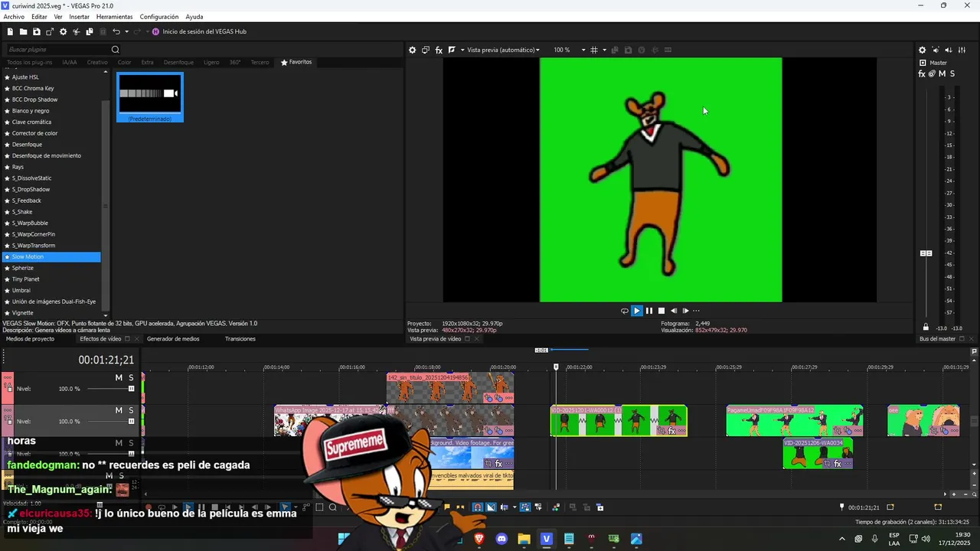Open Discord from the taskbar

pos(501,539)
